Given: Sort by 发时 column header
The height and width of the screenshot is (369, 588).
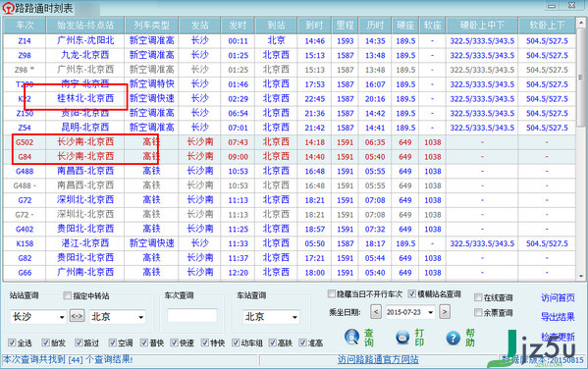Looking at the screenshot, I should tap(238, 26).
